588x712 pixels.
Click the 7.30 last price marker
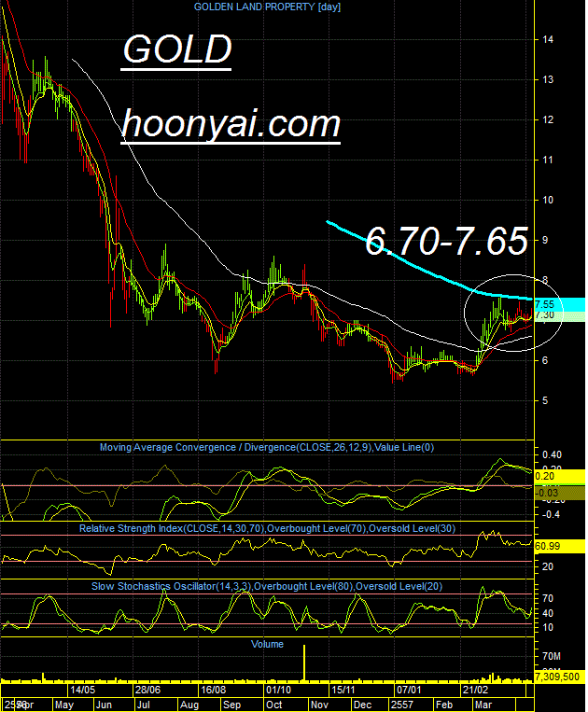point(560,315)
